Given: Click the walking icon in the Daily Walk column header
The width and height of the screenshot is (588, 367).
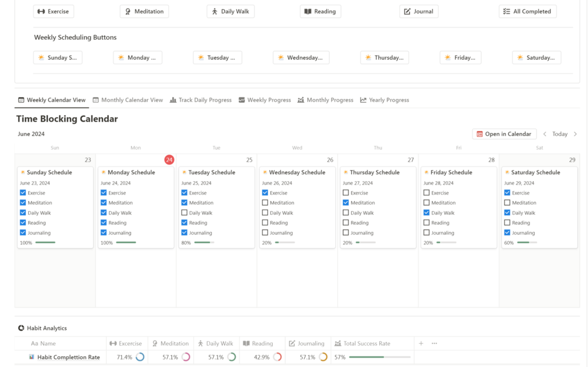Looking at the screenshot, I should [201, 344].
